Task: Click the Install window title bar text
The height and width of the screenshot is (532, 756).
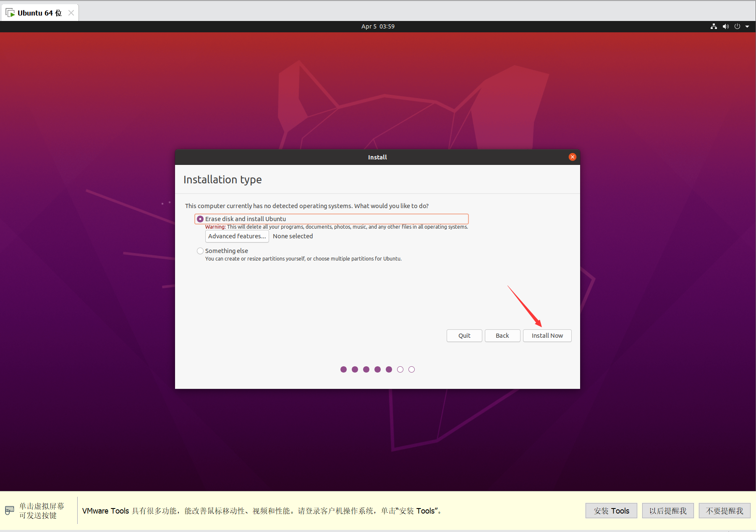Action: click(377, 157)
